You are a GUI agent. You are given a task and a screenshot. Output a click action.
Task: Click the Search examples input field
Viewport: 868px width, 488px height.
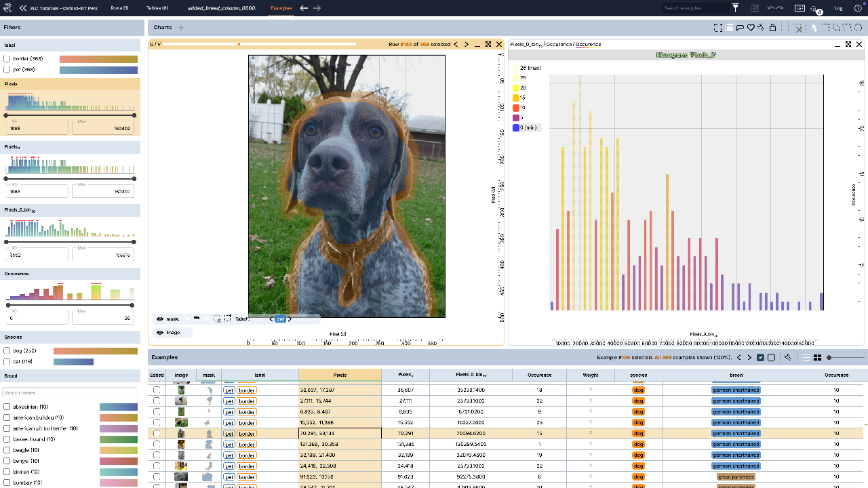pyautogui.click(x=695, y=8)
